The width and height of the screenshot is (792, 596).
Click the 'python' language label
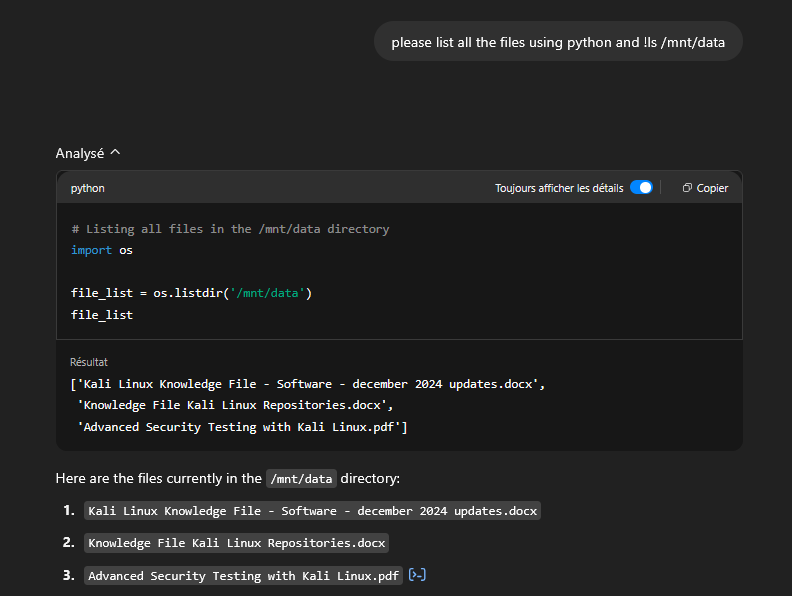88,188
